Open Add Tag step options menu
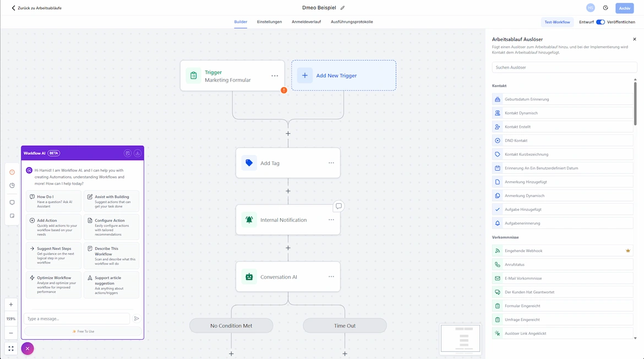Image resolution: width=644 pixels, height=359 pixels. click(331, 163)
